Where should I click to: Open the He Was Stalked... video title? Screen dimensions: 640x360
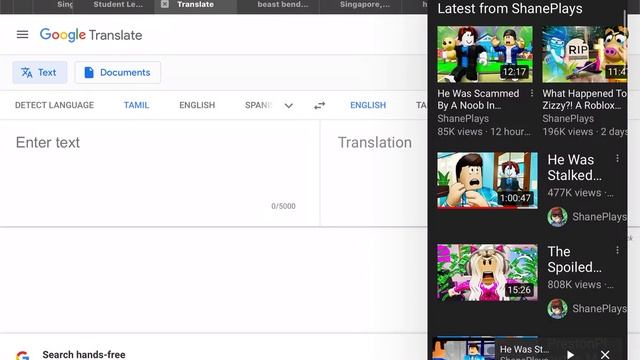pyautogui.click(x=574, y=167)
